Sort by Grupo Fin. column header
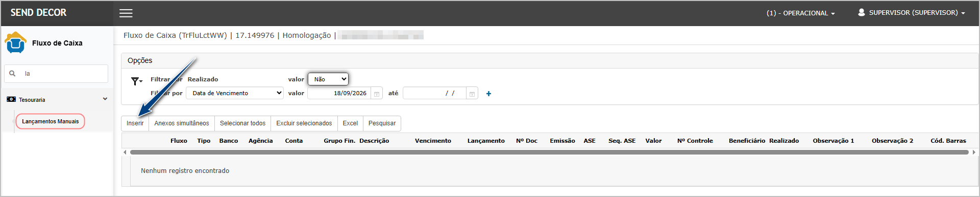980x197 pixels. tap(339, 141)
